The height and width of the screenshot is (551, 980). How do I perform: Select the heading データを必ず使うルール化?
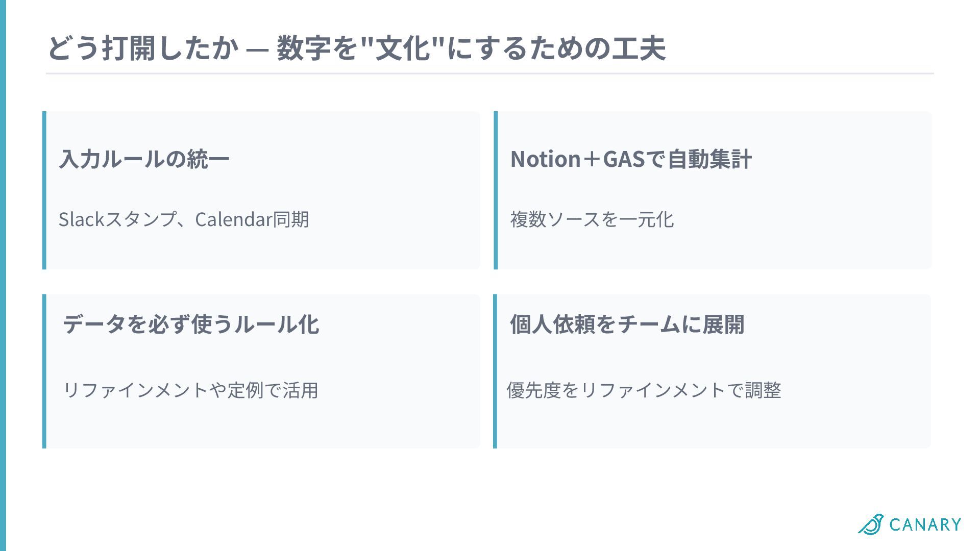pos(191,324)
